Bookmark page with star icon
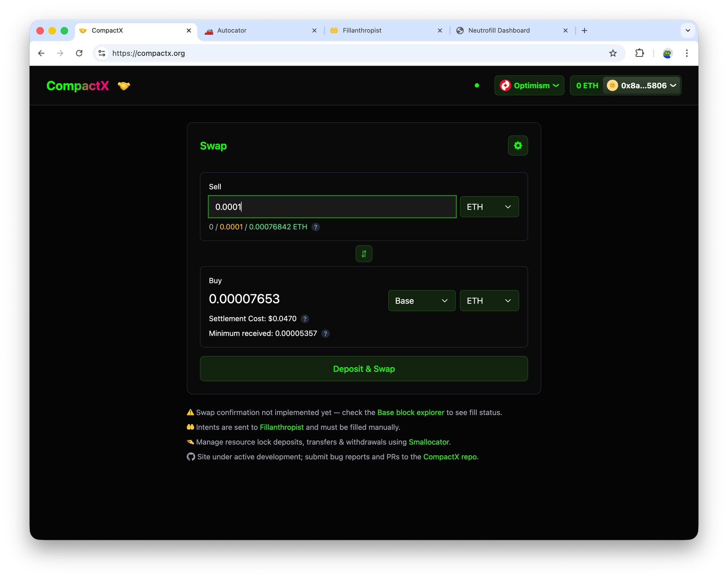Viewport: 728px width, 579px height. [x=613, y=53]
